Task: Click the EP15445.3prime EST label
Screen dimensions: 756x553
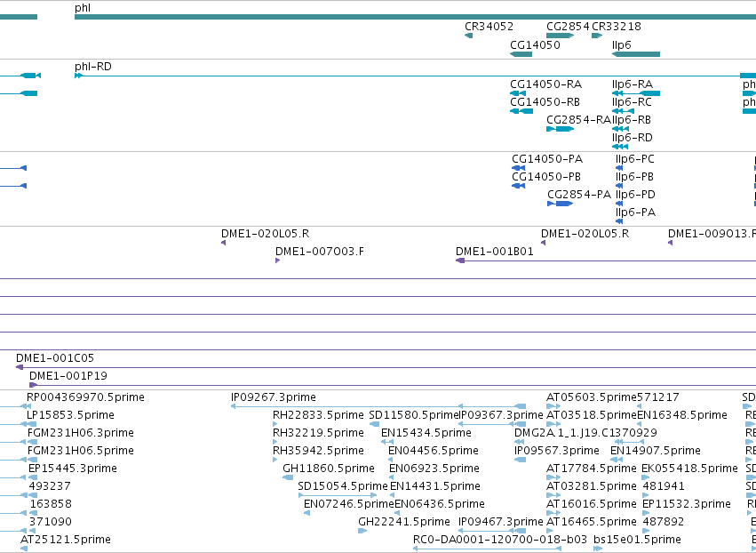Action: 73,469
